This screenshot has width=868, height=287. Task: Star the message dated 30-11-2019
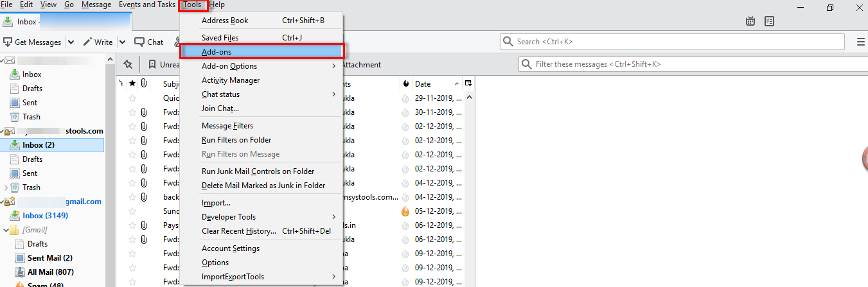coord(132,112)
